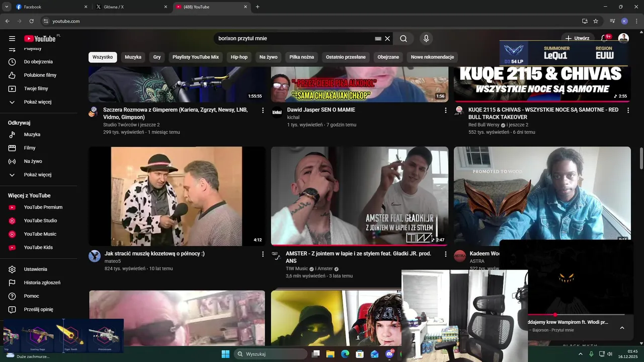Go back in browser
Image resolution: width=644 pixels, height=362 pixels.
click(x=7, y=21)
